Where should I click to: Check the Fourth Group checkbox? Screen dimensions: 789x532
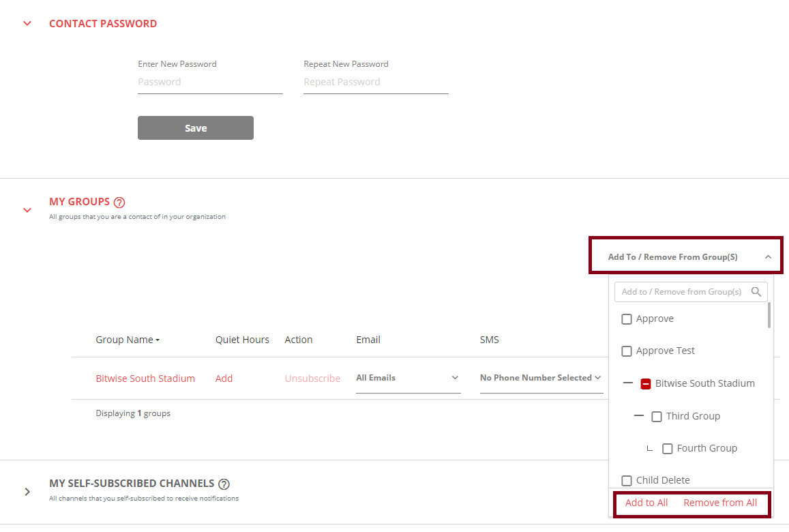[667, 449]
